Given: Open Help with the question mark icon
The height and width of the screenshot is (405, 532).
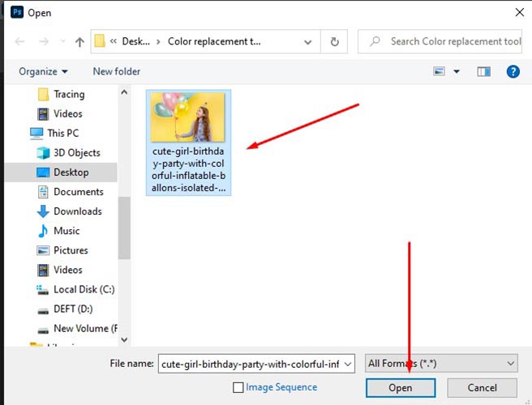Looking at the screenshot, I should click(513, 71).
